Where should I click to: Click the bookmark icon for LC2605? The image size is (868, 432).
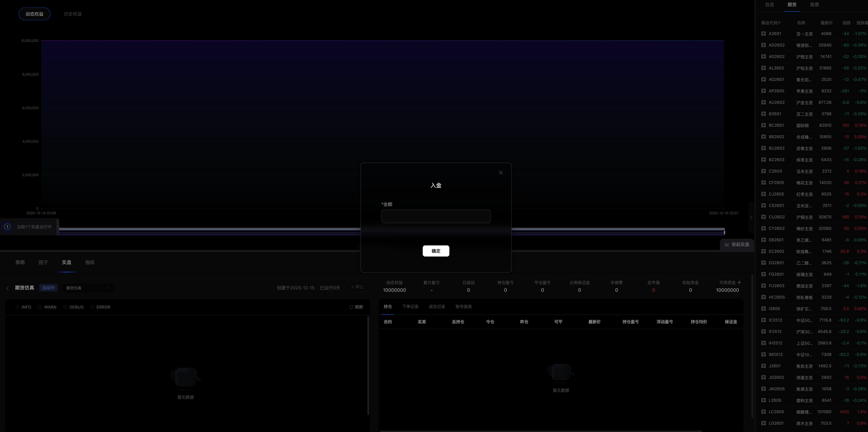(x=763, y=412)
